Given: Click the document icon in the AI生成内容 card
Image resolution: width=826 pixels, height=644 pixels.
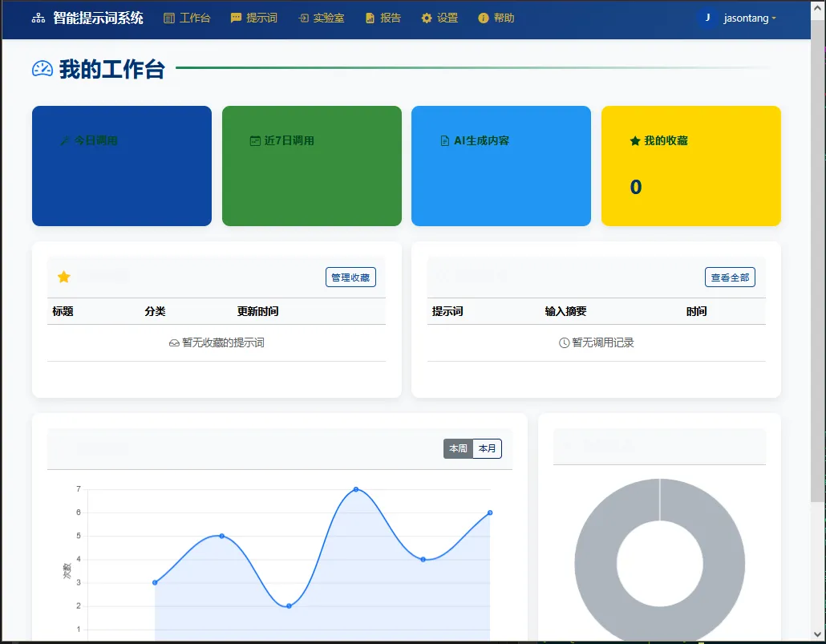Looking at the screenshot, I should (444, 140).
